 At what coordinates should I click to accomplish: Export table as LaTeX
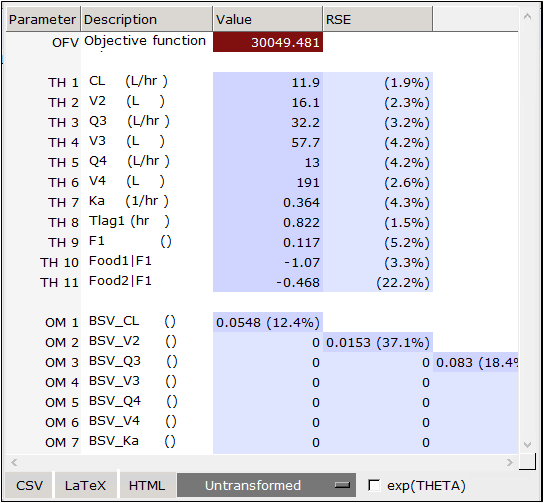click(85, 485)
